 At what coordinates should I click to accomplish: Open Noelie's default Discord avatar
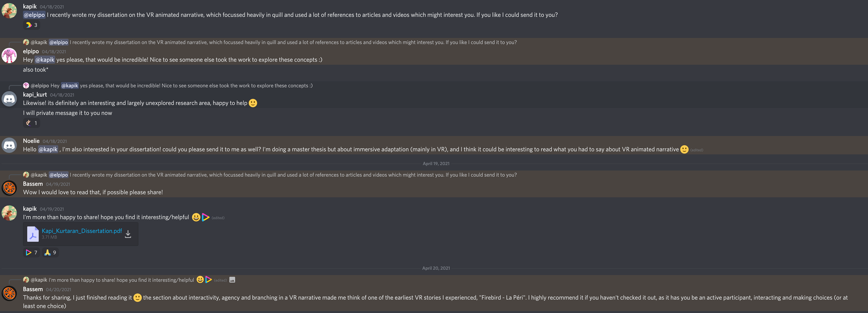click(9, 145)
